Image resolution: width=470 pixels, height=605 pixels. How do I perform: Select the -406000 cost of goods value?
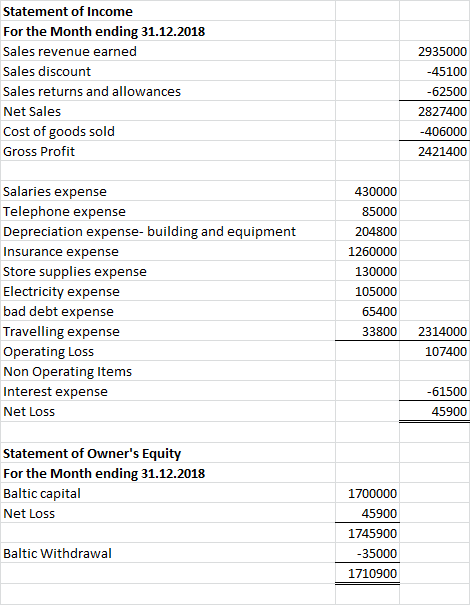[x=434, y=131]
